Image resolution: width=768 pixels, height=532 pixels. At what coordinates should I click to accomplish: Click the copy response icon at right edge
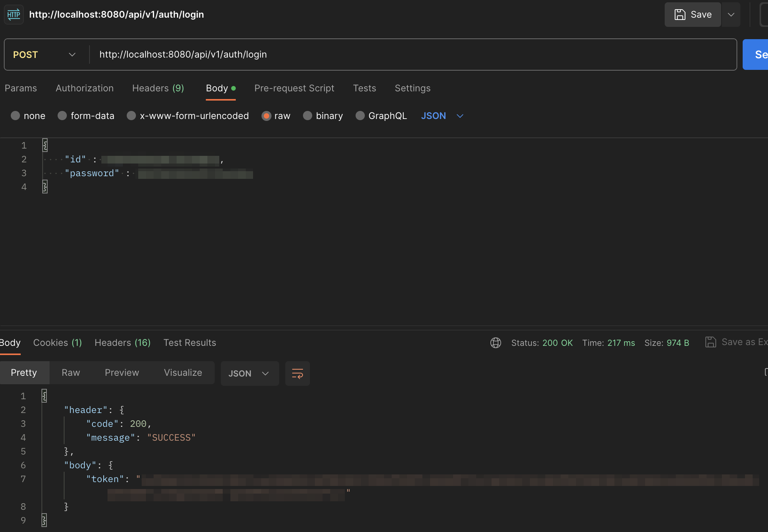click(x=766, y=372)
